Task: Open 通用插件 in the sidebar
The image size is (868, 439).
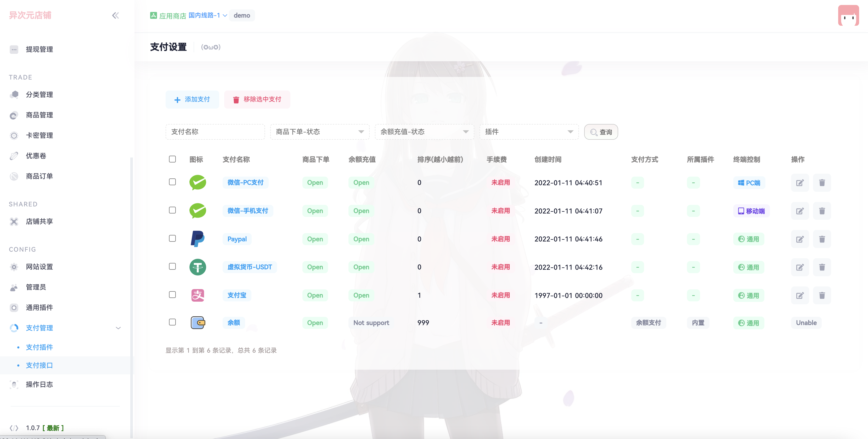Action: click(x=40, y=308)
